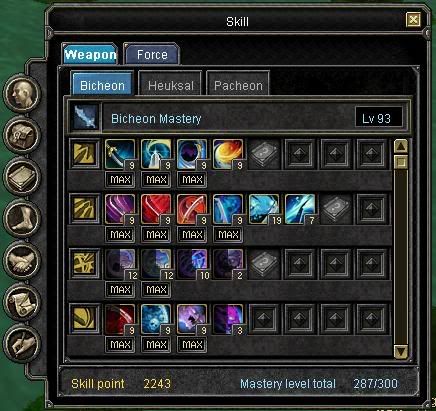Click the skull skill icon in last row
436x411 pixels.
point(156,319)
